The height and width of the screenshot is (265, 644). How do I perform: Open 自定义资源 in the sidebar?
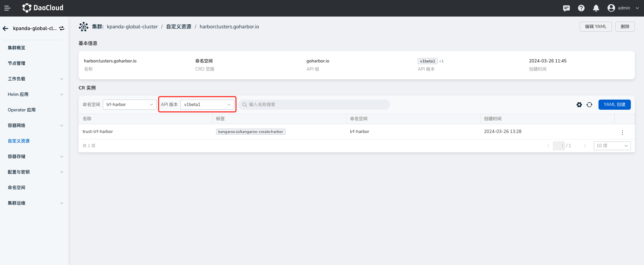tap(19, 141)
